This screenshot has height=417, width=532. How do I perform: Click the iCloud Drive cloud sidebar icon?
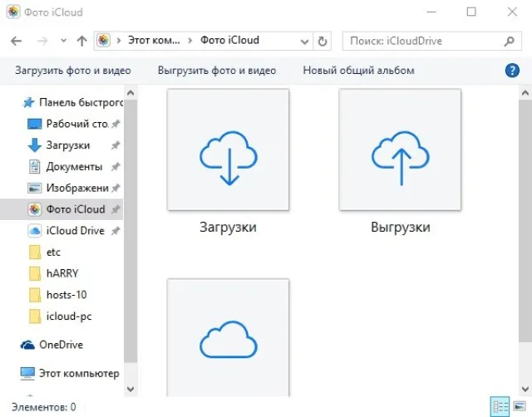(x=34, y=231)
